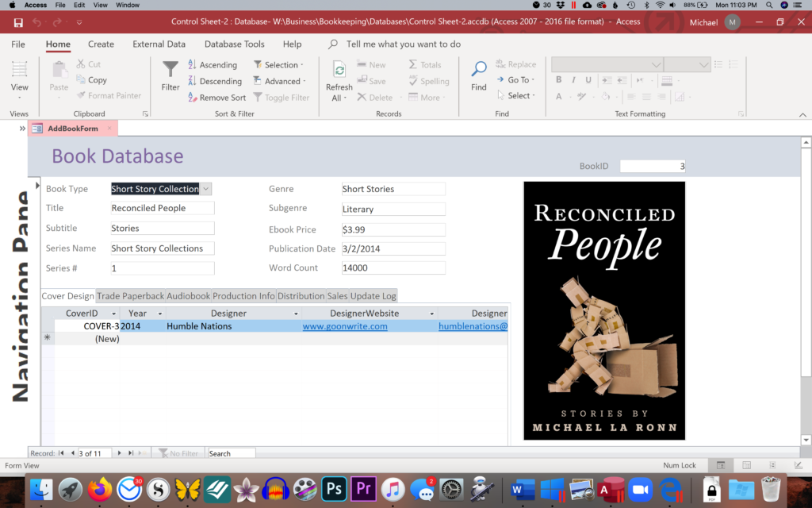Click the Copy icon in Clipboard group

point(81,80)
